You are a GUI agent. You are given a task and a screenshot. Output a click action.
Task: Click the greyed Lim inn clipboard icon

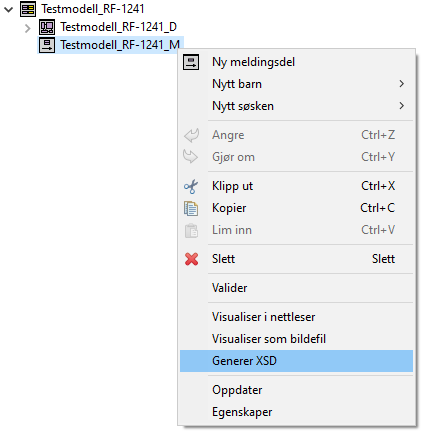(191, 230)
